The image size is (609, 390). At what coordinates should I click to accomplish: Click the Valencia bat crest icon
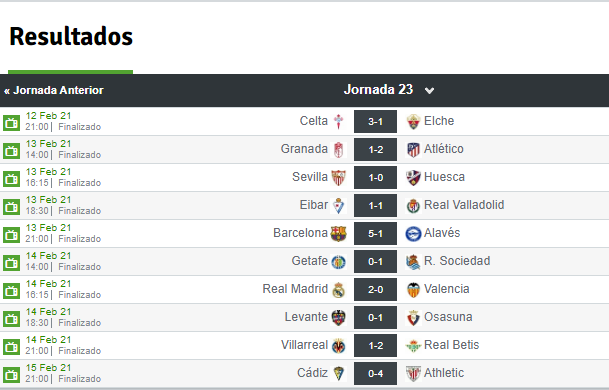(x=413, y=290)
